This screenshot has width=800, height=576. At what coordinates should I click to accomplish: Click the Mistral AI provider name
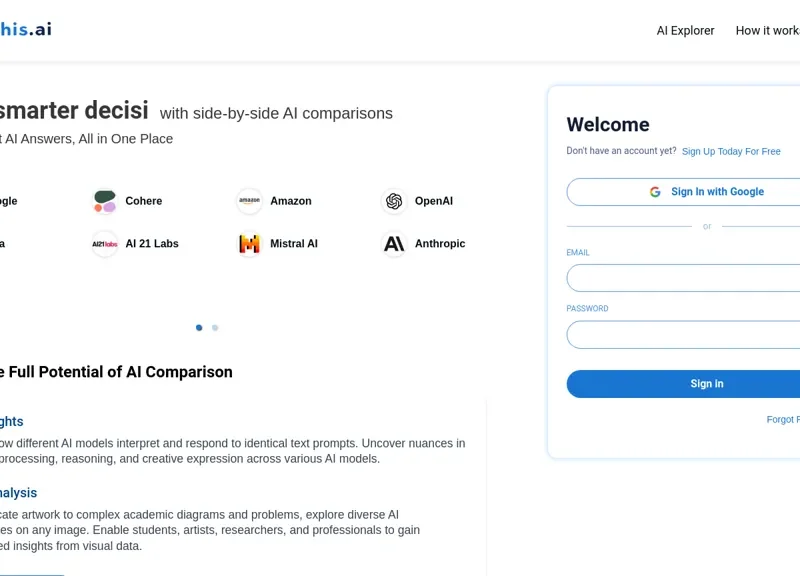[x=294, y=244]
